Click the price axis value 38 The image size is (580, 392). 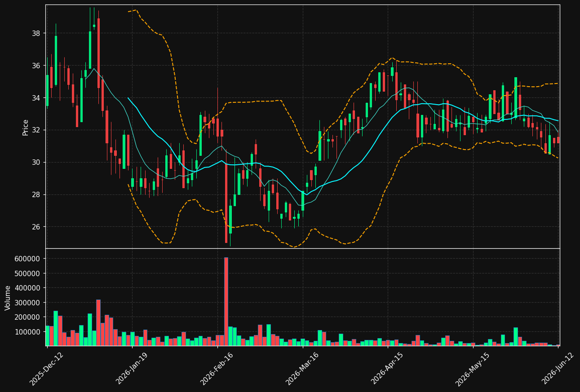(36, 33)
